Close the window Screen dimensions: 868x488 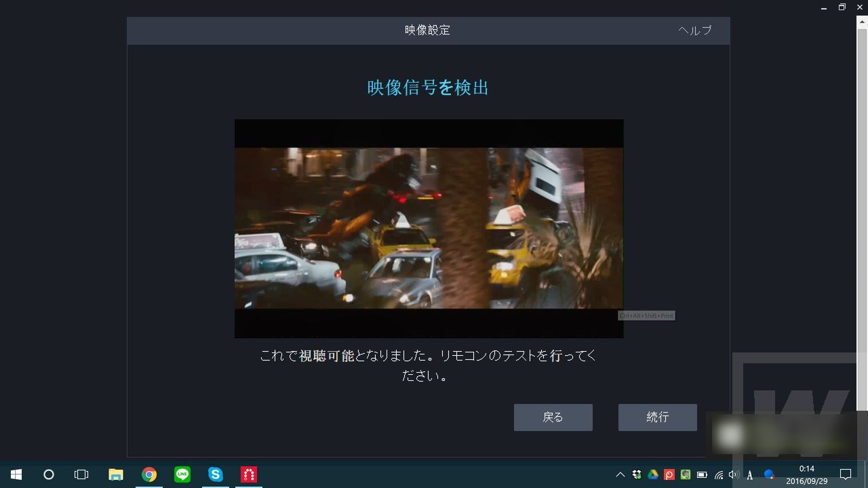(860, 7)
